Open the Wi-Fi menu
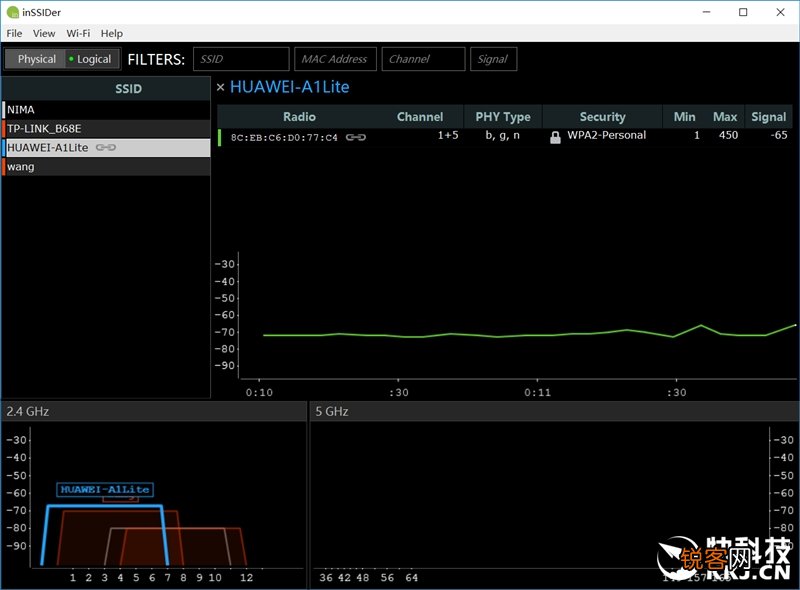The width and height of the screenshot is (800, 590). click(78, 33)
